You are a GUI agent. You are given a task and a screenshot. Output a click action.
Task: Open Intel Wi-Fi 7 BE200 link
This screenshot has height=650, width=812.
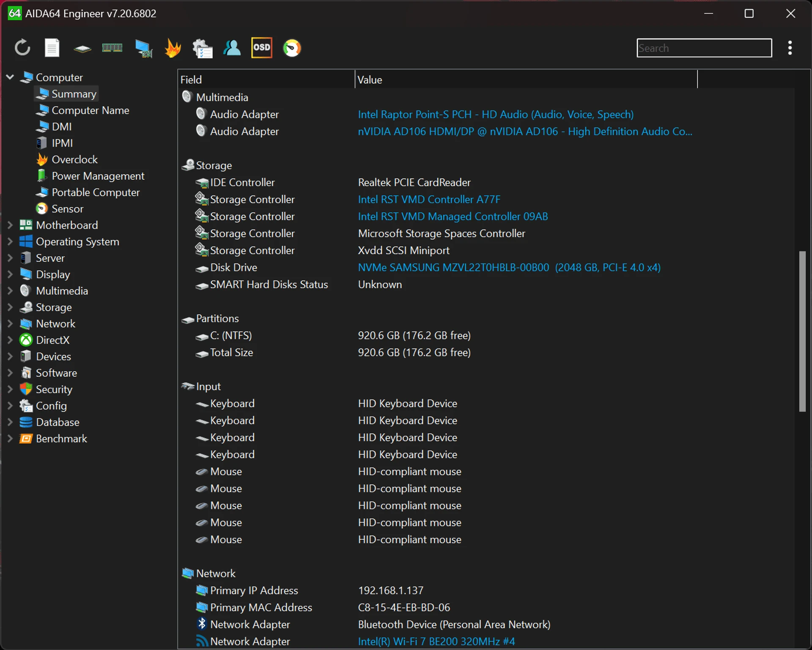point(436,642)
